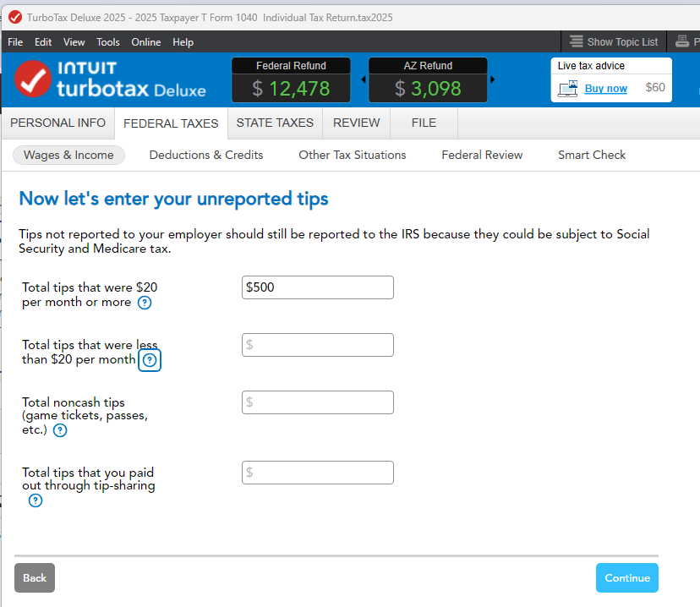Open the View menu
700x607 pixels.
click(74, 42)
